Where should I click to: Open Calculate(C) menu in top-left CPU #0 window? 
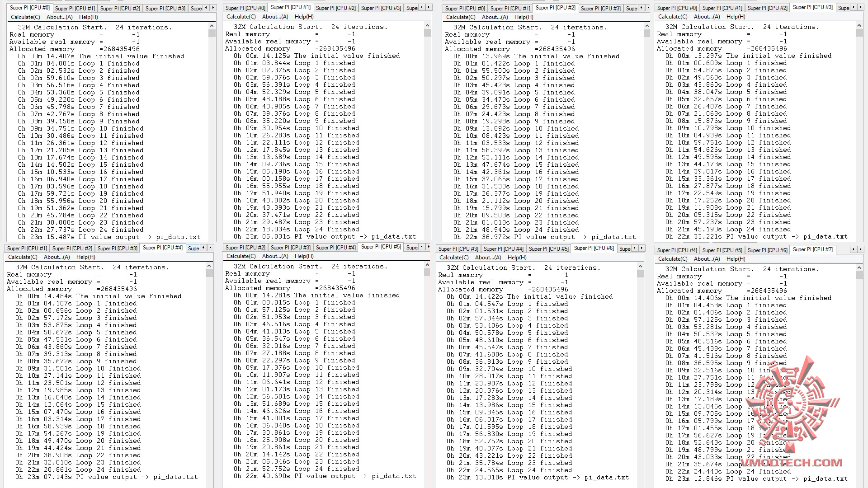click(25, 17)
